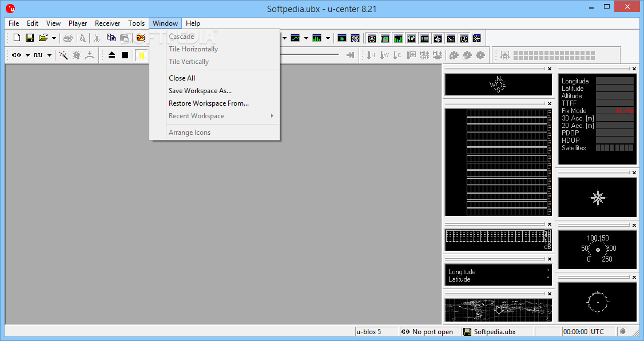Click the floppy disk Save icon
Screen dimensions: 644x341
(30, 38)
